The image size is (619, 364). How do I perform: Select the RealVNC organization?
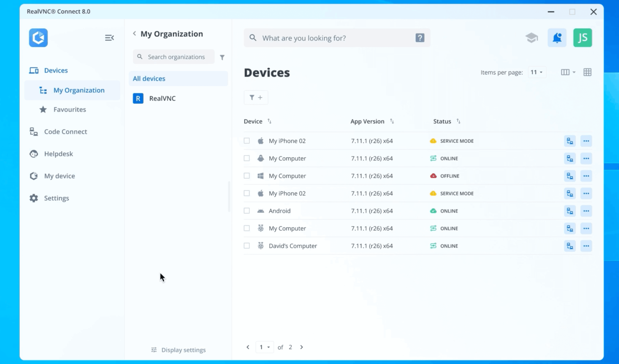162,98
